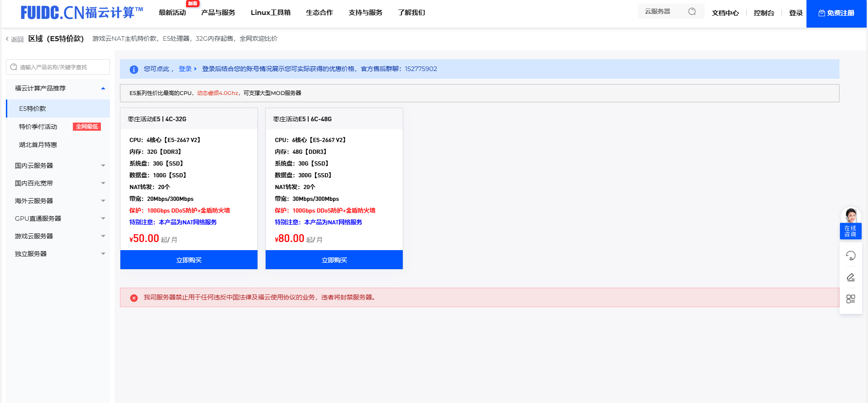The height and width of the screenshot is (403, 868).
Task: Click the edit feedback pencil icon
Action: click(x=850, y=277)
